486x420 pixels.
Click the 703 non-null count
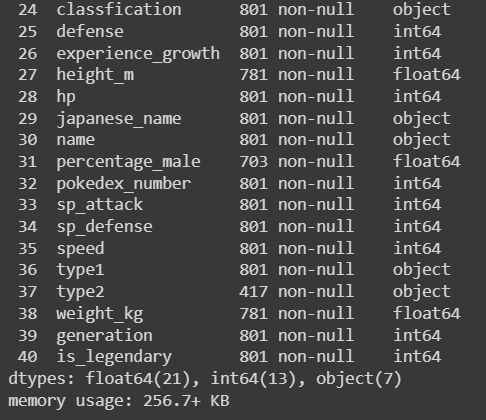(297, 162)
